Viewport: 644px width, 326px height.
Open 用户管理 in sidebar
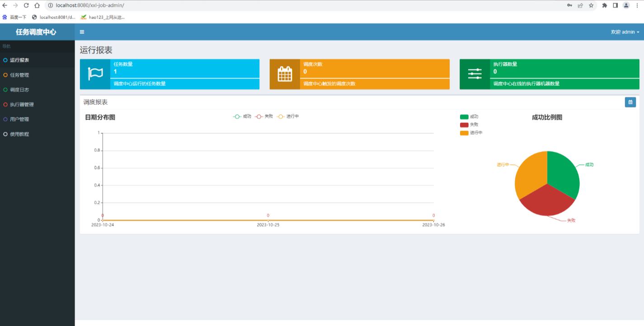(38, 119)
